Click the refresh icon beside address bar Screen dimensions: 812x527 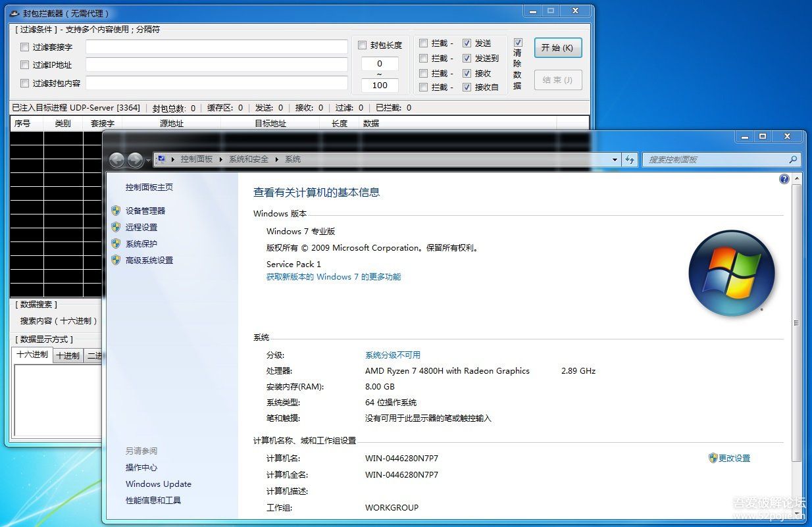point(630,159)
